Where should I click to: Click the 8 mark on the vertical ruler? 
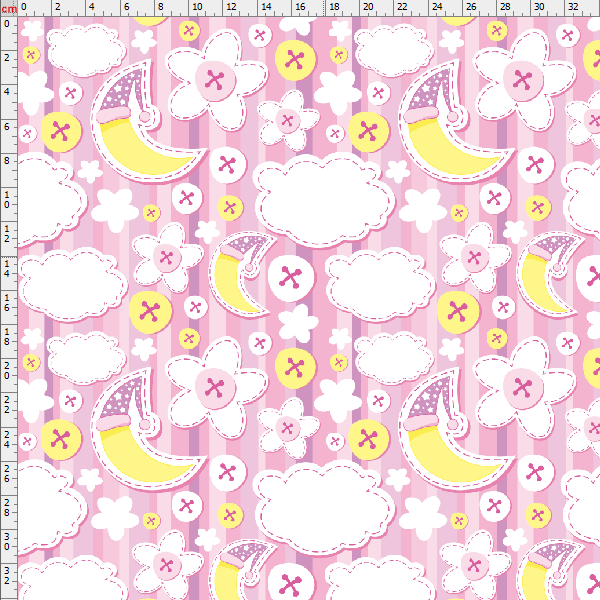(7, 160)
